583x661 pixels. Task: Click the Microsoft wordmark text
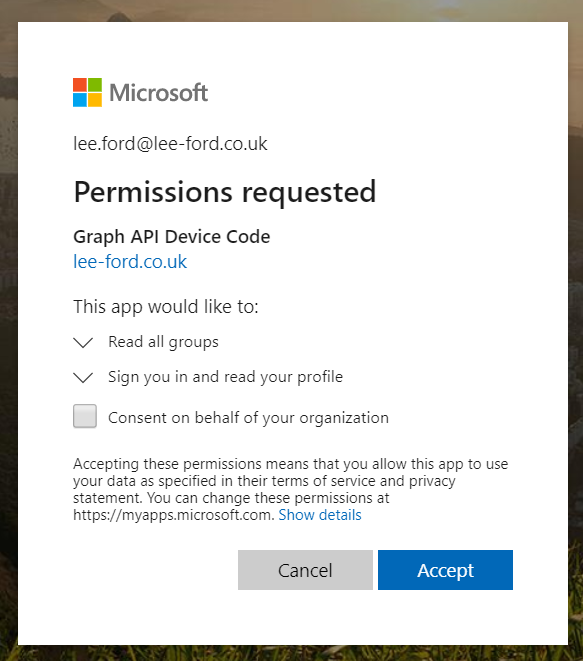click(159, 93)
